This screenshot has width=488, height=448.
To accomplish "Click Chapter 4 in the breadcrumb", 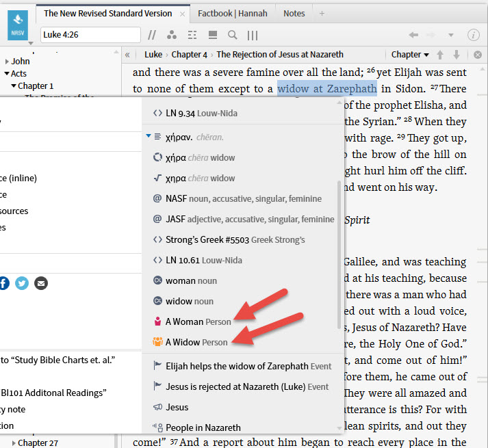I will point(189,55).
